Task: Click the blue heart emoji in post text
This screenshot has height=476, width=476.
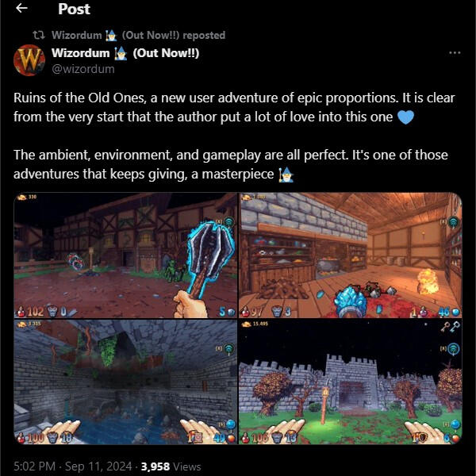Action: point(405,117)
